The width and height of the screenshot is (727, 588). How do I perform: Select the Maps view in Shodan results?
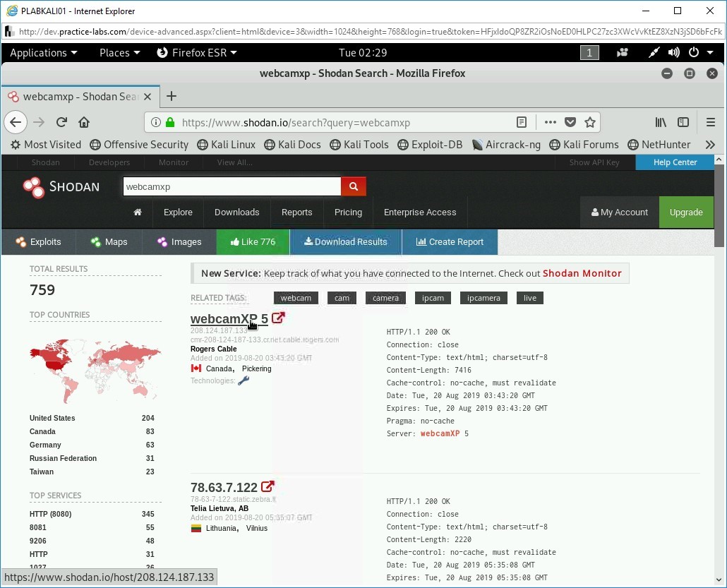coord(108,242)
